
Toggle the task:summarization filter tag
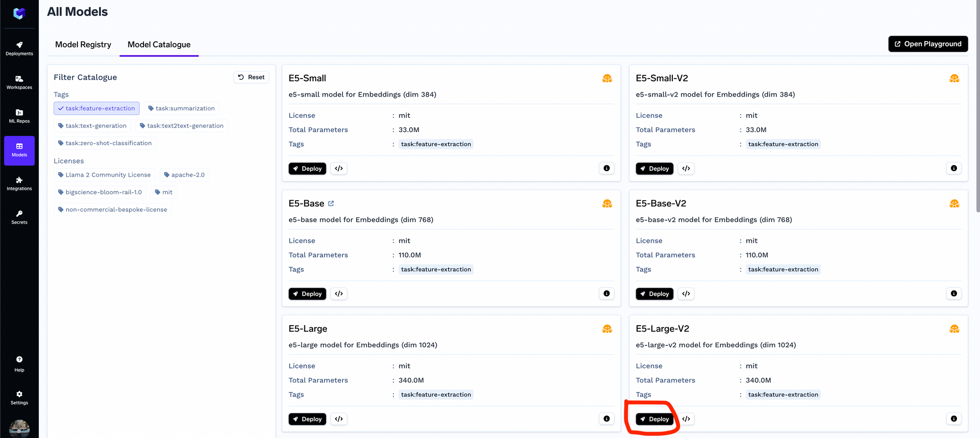coord(181,108)
